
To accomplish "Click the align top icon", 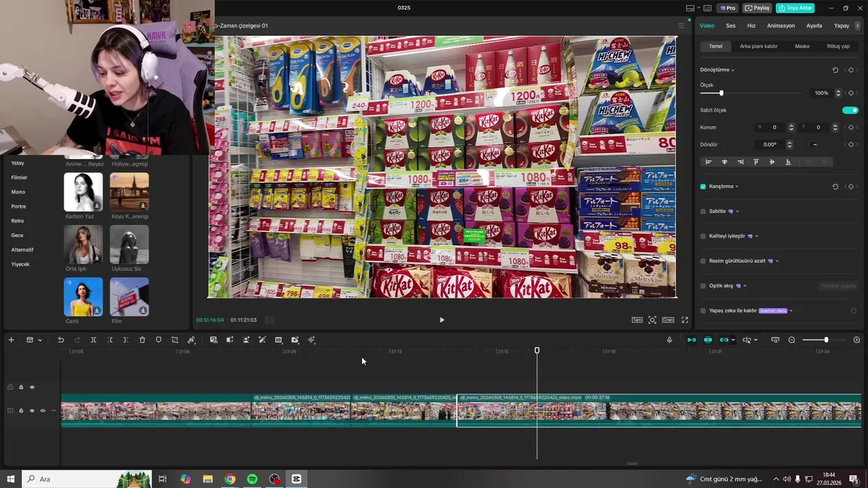I will pyautogui.click(x=756, y=162).
